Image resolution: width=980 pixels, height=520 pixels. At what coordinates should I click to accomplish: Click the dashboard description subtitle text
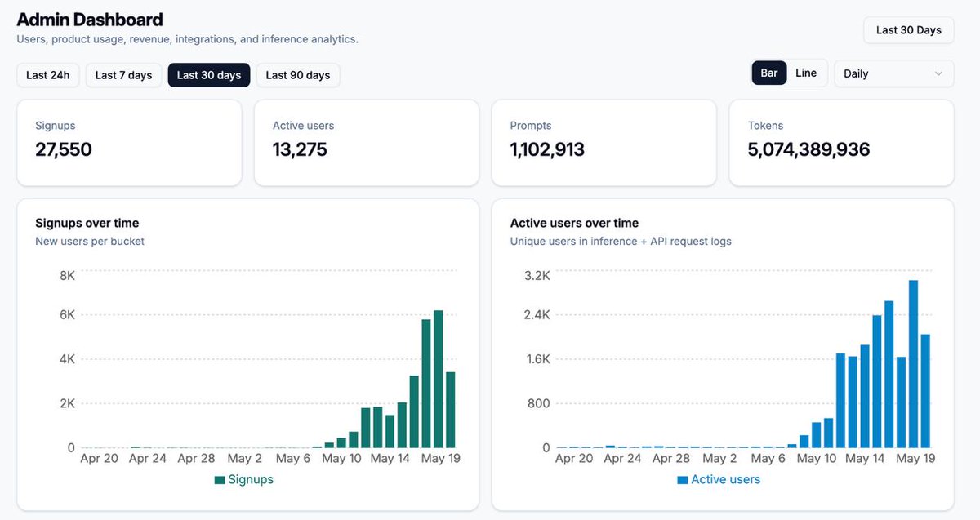coord(188,39)
